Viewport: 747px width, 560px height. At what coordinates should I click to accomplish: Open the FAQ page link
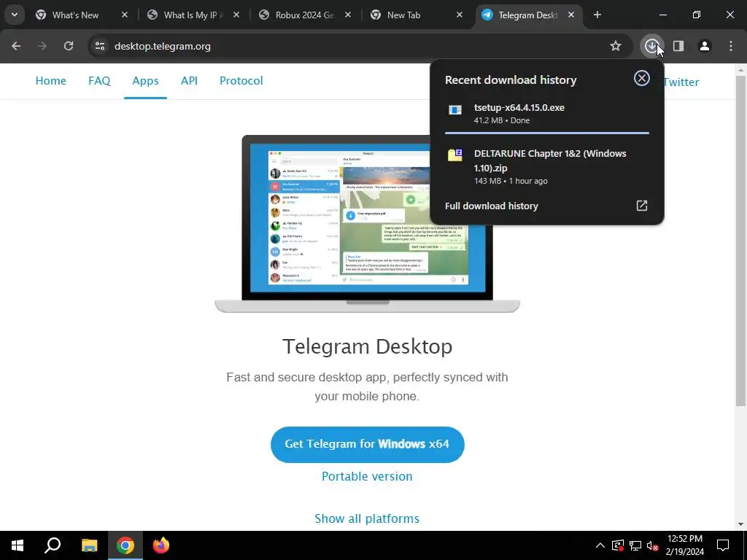click(99, 80)
